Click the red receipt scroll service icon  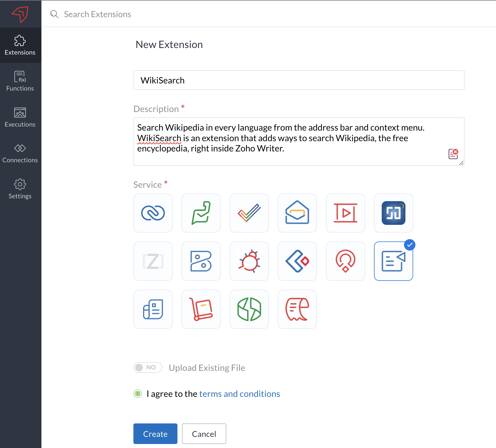point(297,309)
